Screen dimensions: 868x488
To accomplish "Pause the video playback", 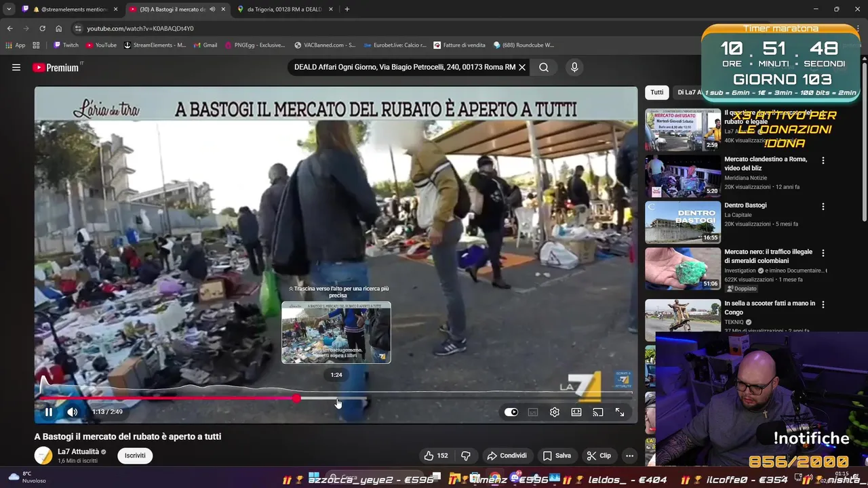I will click(49, 411).
